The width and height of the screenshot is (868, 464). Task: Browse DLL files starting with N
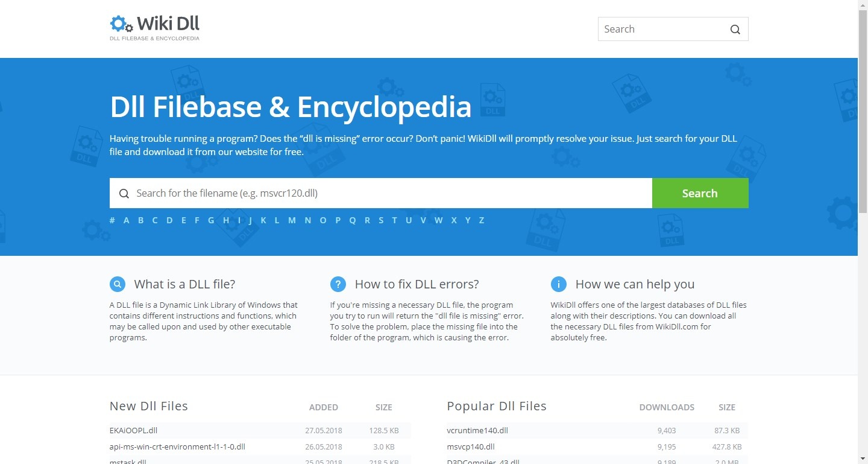[308, 220]
